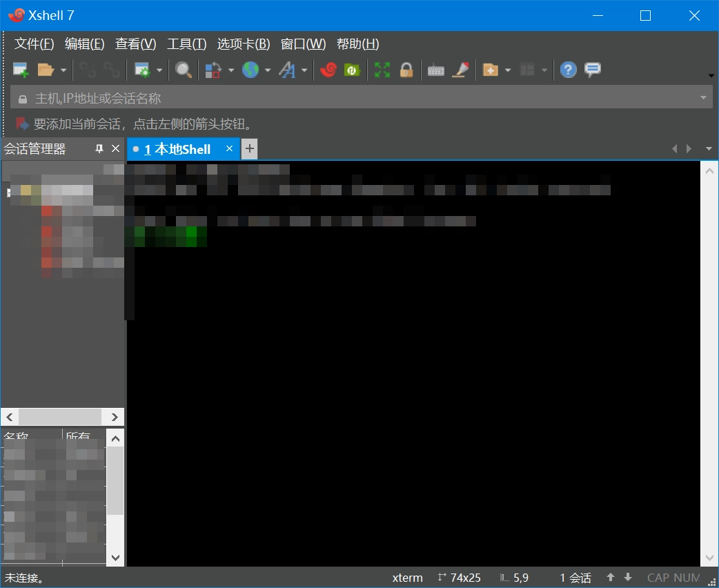Viewport: 719px width, 588px height.
Task: Expand the Open Session folder dropdown arrow
Action: coord(63,70)
